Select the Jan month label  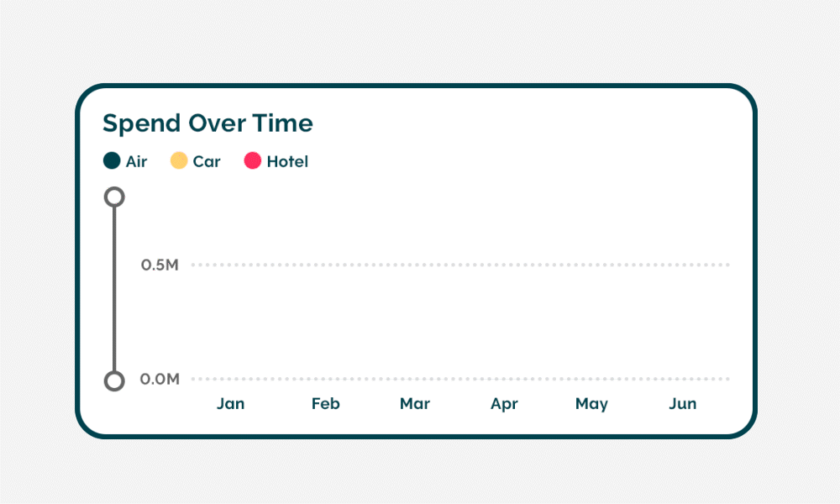230,404
